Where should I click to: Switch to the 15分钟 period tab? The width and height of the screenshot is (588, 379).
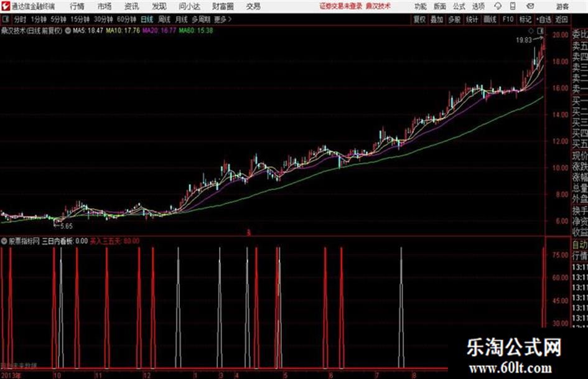point(80,19)
